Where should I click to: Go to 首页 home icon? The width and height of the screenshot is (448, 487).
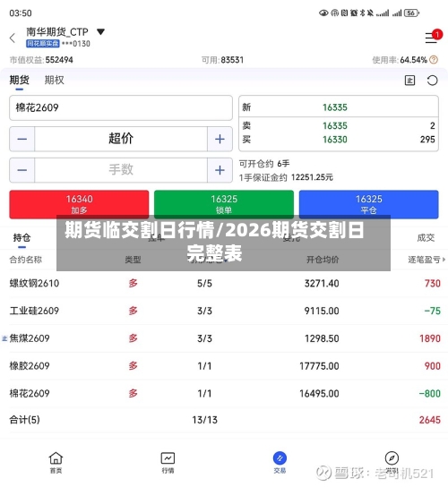[x=56, y=463]
